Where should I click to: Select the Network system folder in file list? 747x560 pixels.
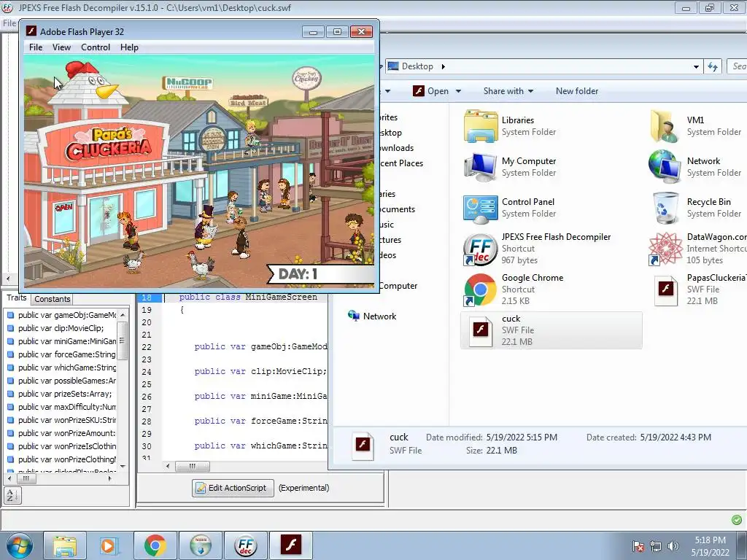[x=697, y=167]
